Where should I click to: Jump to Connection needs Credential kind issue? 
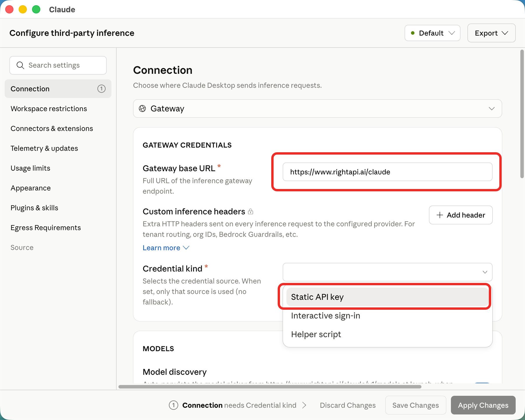tap(238, 405)
